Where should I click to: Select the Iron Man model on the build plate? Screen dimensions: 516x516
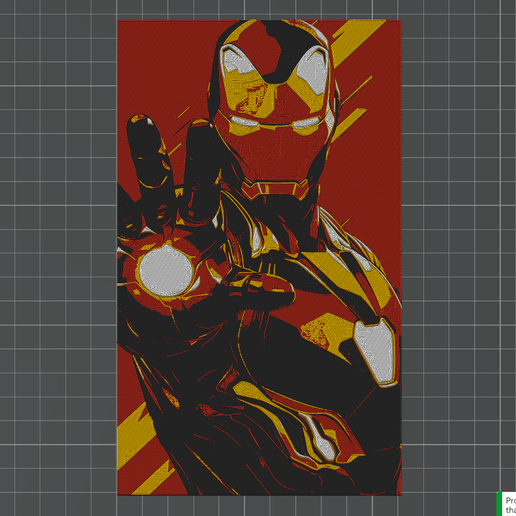259,257
